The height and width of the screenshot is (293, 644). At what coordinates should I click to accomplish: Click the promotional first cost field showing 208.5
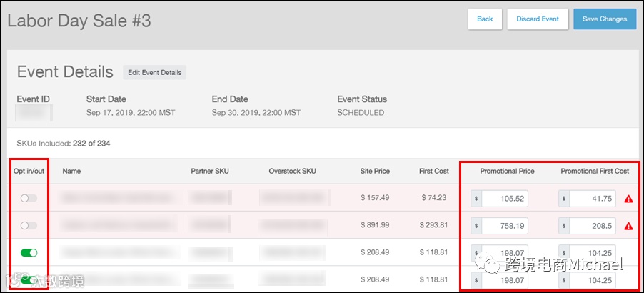592,226
